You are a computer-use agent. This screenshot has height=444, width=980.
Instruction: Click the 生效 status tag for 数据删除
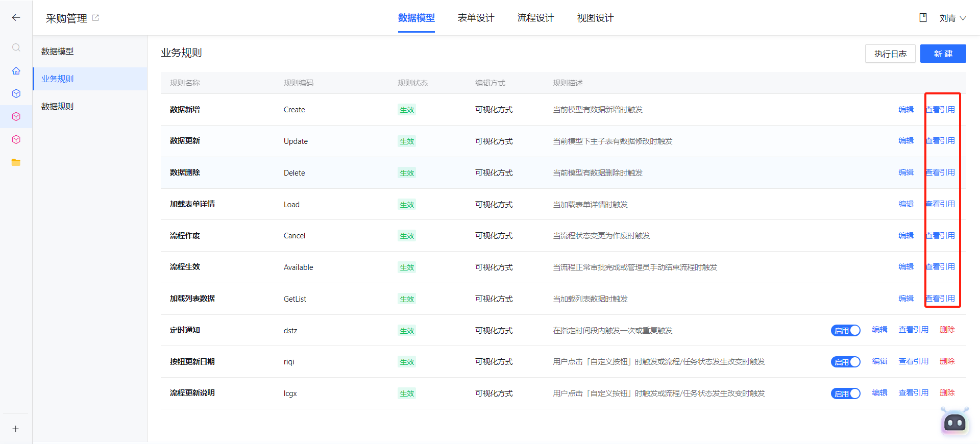point(407,173)
